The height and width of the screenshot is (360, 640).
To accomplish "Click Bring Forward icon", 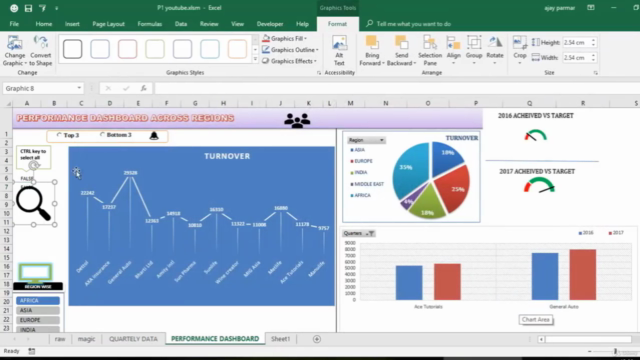I will (x=372, y=42).
